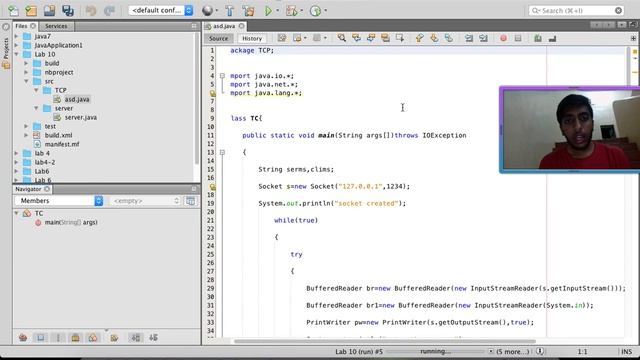Click the Save All toolbar icon

pos(68,11)
